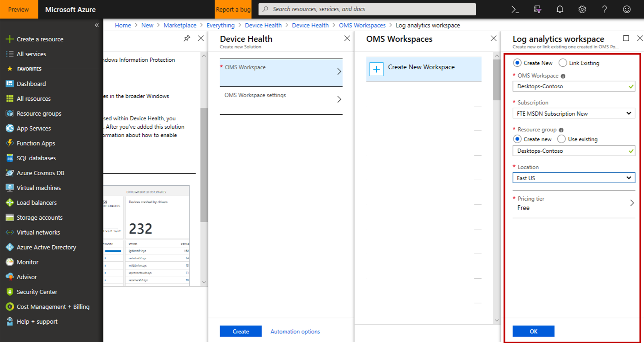Screen dimensions: 644x346
Task: Click the plus icon for Create New Workspace
Action: tap(376, 69)
